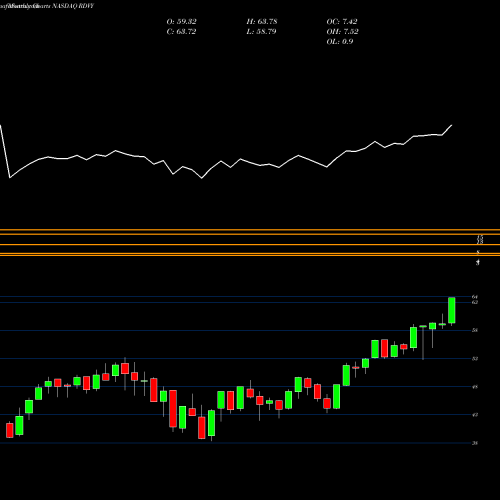Click the 48 price axis label
This screenshot has width=500, height=500.
coord(475,387)
